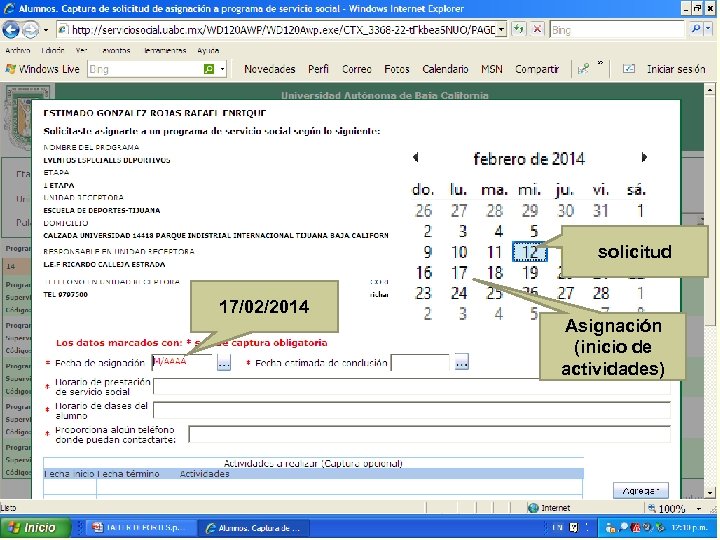Image resolution: width=720 pixels, height=540 pixels.
Task: Click the Bing search box in the top bar
Action: (617, 30)
